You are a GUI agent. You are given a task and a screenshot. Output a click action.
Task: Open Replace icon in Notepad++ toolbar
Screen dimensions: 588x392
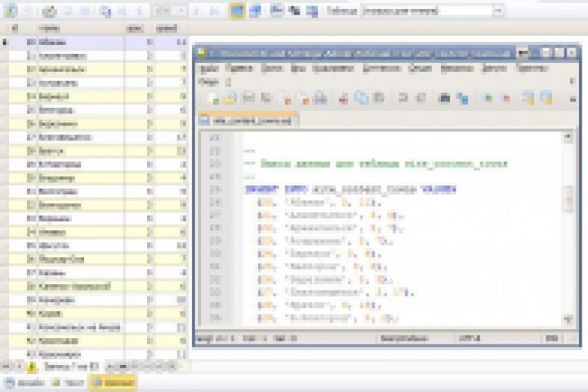tap(462, 98)
